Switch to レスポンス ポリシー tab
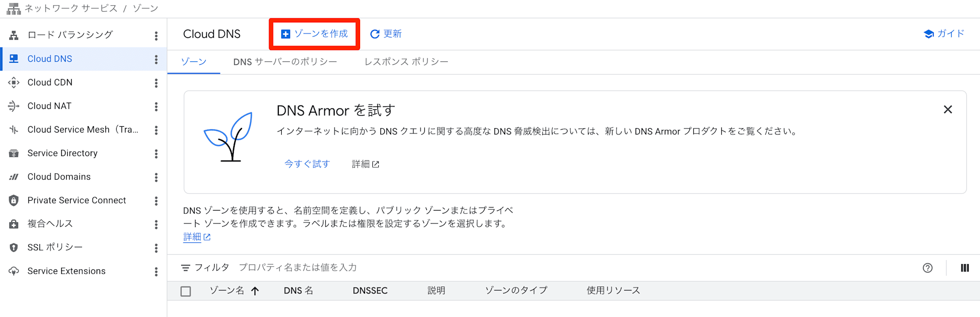 tap(406, 62)
